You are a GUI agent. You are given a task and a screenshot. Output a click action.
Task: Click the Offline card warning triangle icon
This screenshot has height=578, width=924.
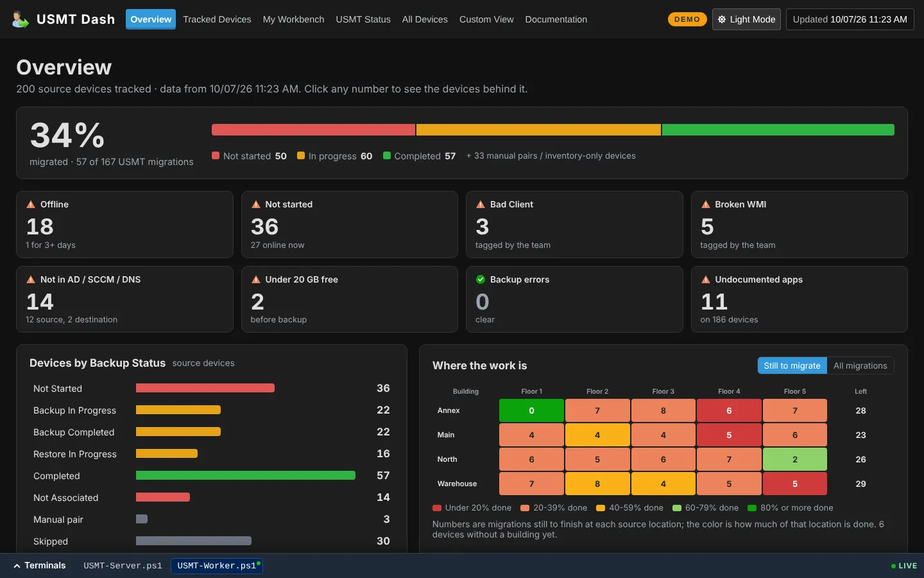(31, 204)
